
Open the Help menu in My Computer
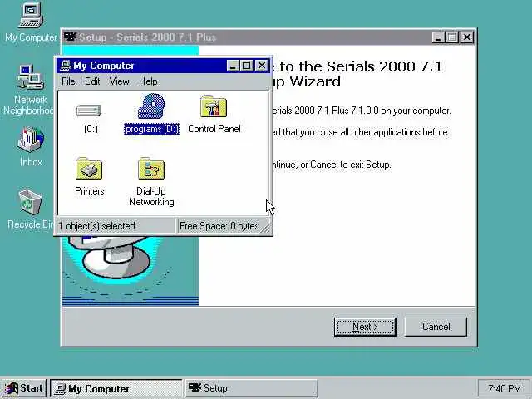click(x=148, y=81)
